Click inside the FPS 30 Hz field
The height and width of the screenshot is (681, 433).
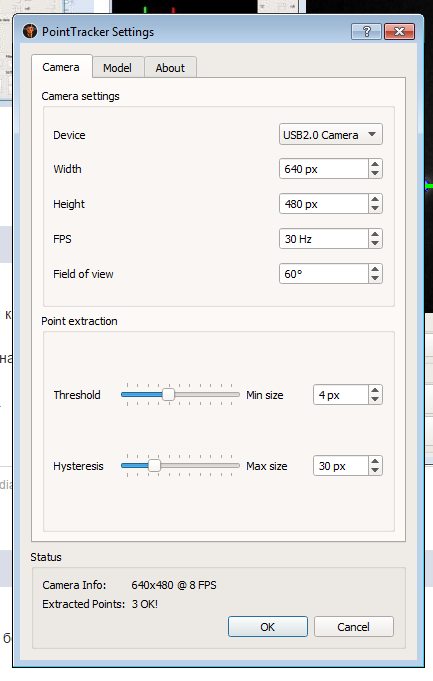tap(324, 239)
